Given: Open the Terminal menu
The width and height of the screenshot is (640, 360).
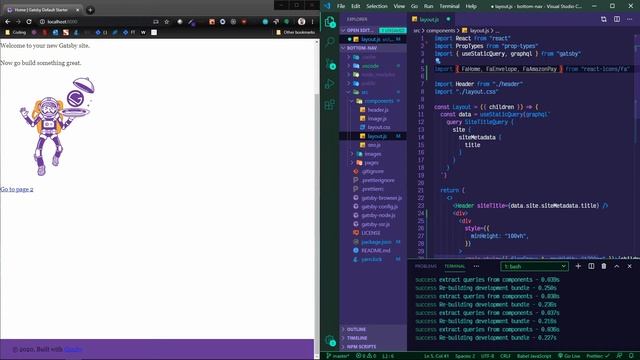Looking at the screenshot, I should 449,6.
